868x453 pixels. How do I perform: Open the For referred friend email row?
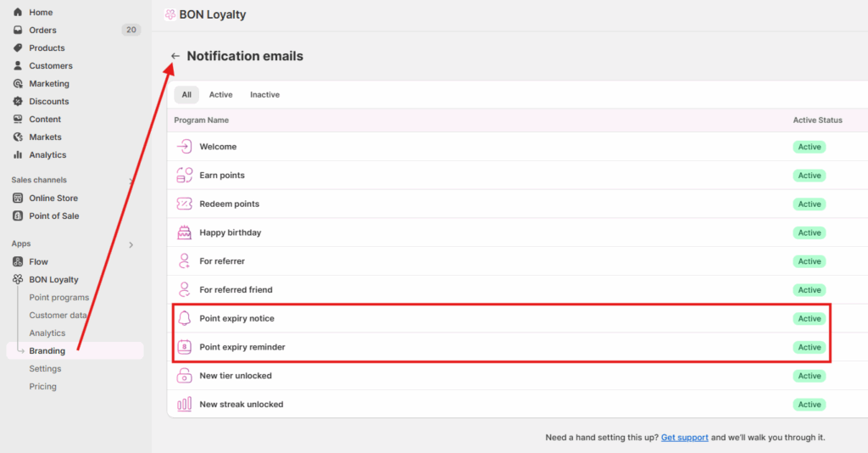(x=236, y=290)
